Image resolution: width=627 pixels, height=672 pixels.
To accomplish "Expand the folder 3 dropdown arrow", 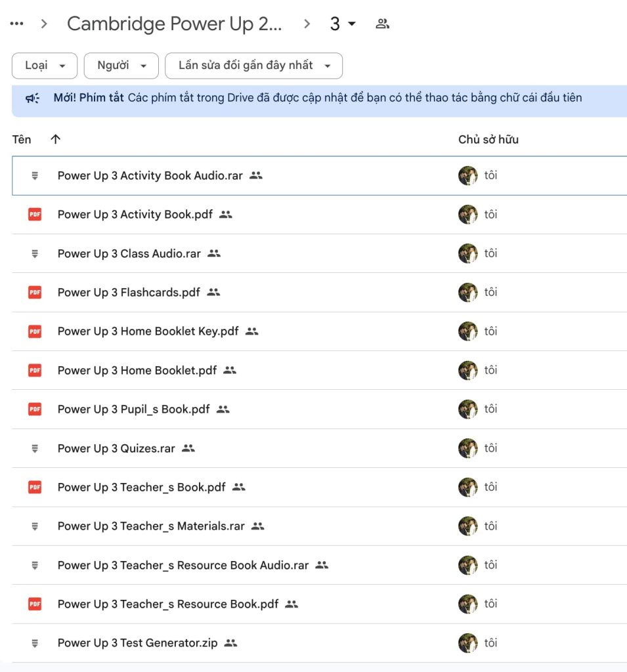I will [352, 24].
